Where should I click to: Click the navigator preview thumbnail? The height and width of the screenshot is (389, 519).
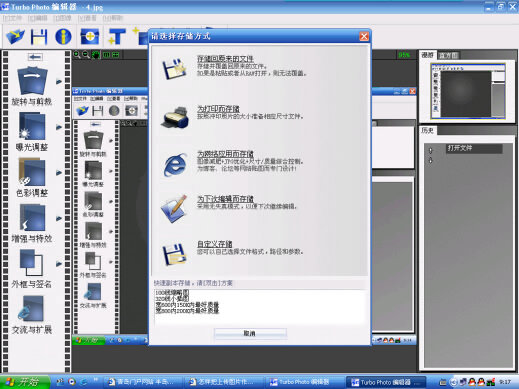[468, 91]
